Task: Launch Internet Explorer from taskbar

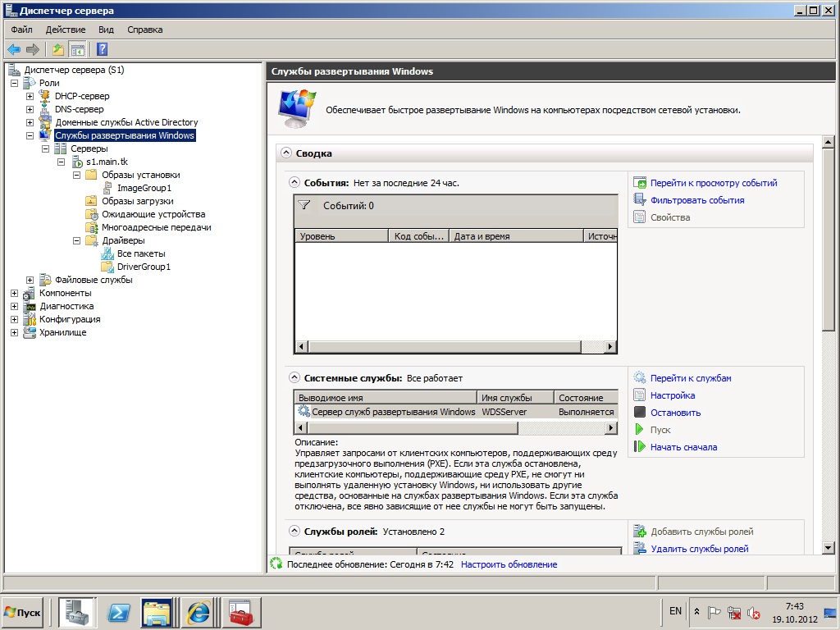Action: tap(199, 612)
